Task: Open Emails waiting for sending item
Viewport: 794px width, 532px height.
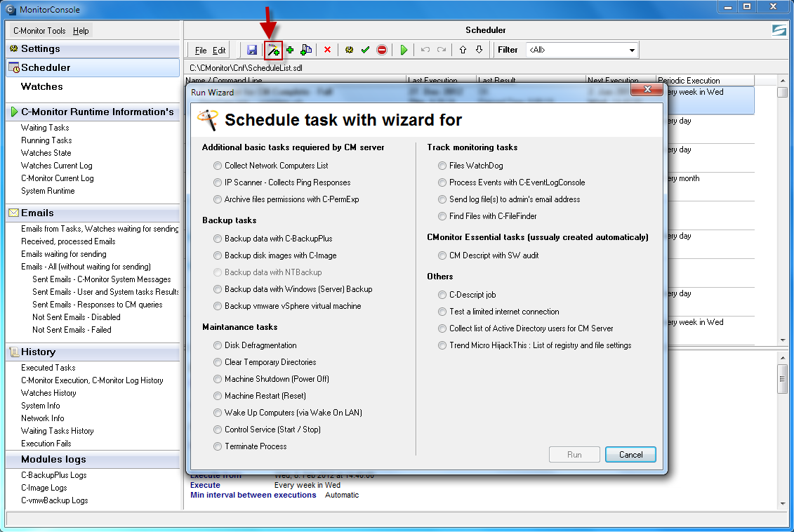Action: (x=63, y=254)
